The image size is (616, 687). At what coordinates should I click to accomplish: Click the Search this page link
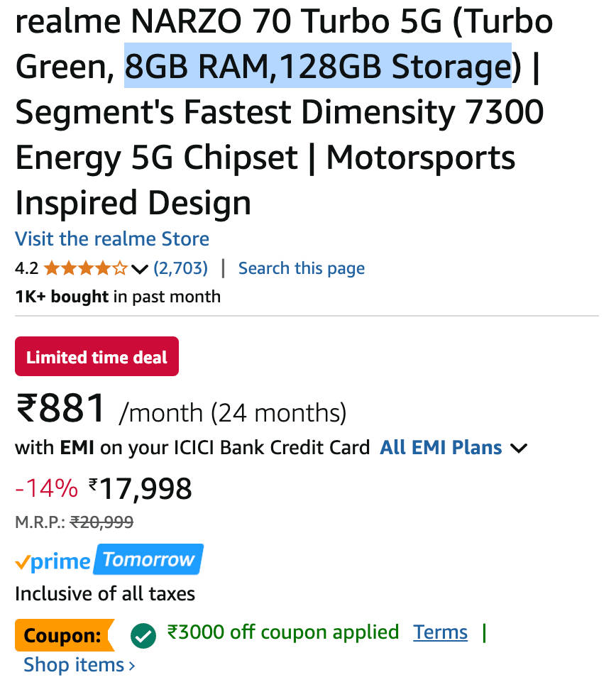(x=302, y=268)
